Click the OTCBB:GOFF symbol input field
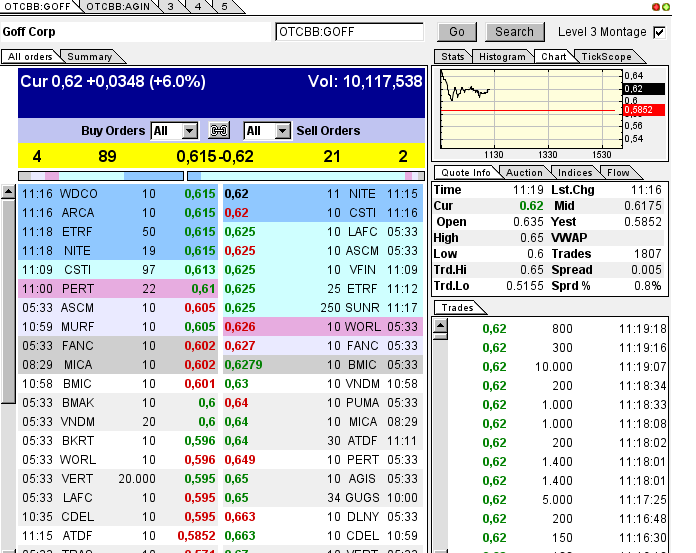Viewport: 696px width, 553px height. point(350,32)
